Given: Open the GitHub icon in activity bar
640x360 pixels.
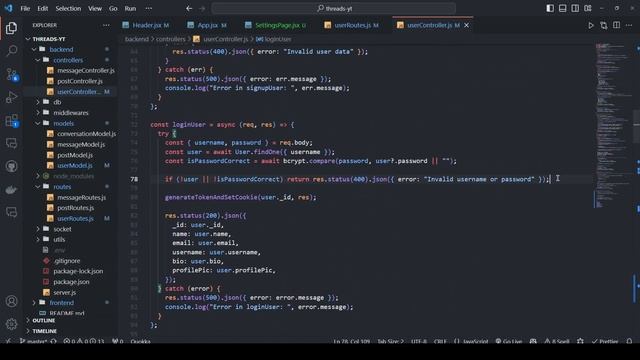Looking at the screenshot, I should pos(11,167).
